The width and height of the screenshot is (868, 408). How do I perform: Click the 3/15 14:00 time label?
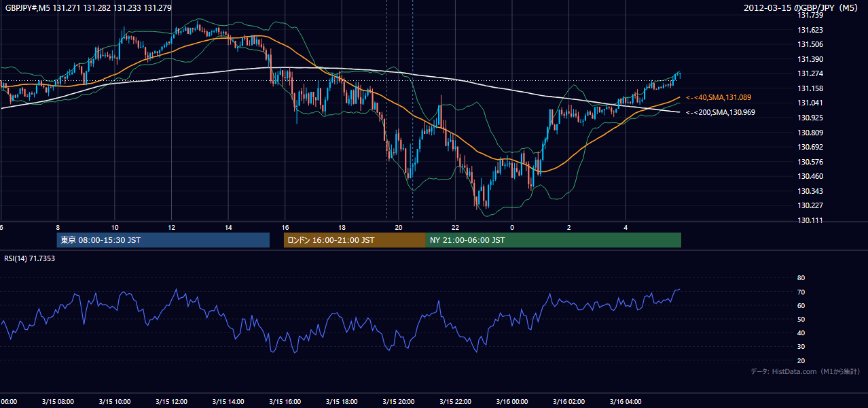(228, 402)
